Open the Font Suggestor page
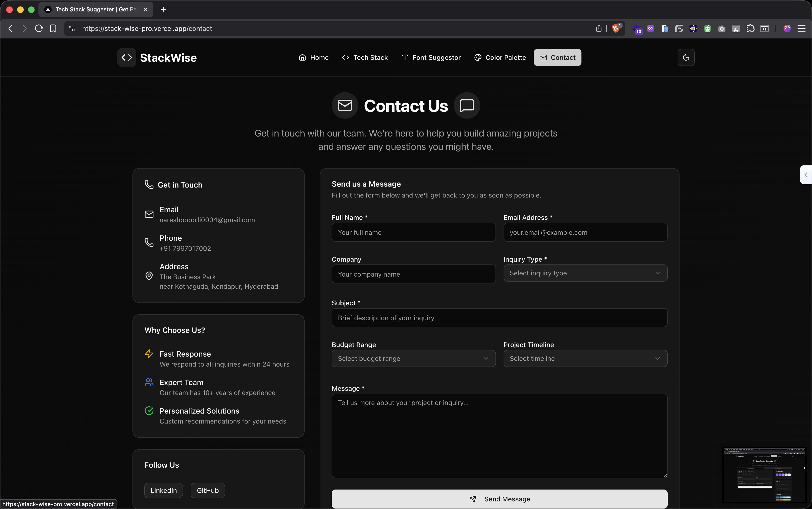The height and width of the screenshot is (509, 812). tap(431, 57)
